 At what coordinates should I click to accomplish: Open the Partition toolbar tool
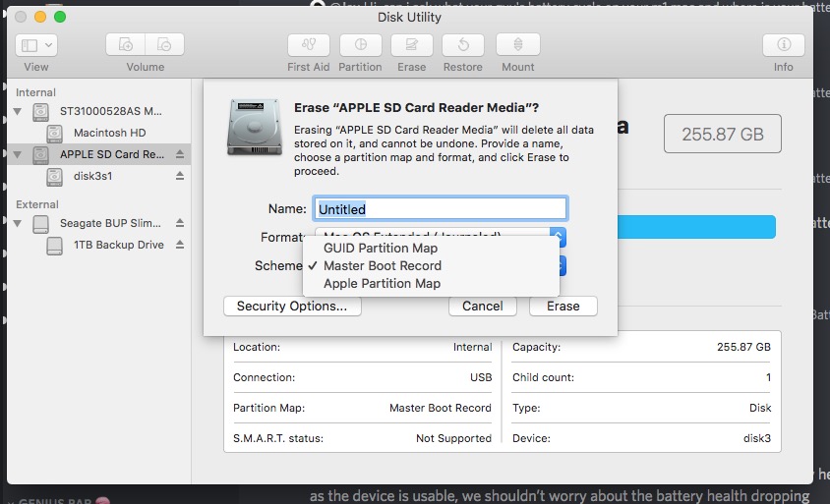(x=361, y=44)
